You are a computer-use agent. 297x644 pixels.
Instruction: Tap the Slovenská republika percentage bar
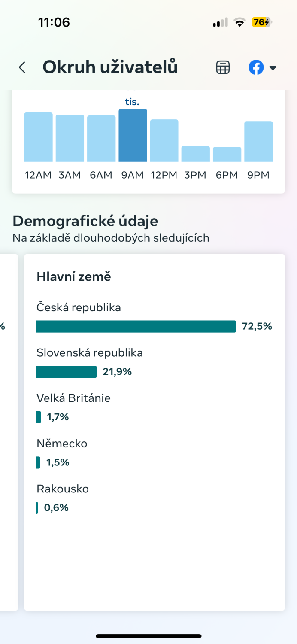click(x=67, y=372)
